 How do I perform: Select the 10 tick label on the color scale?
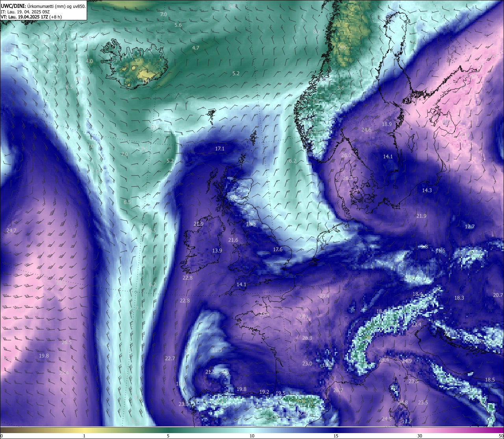[x=252, y=436]
